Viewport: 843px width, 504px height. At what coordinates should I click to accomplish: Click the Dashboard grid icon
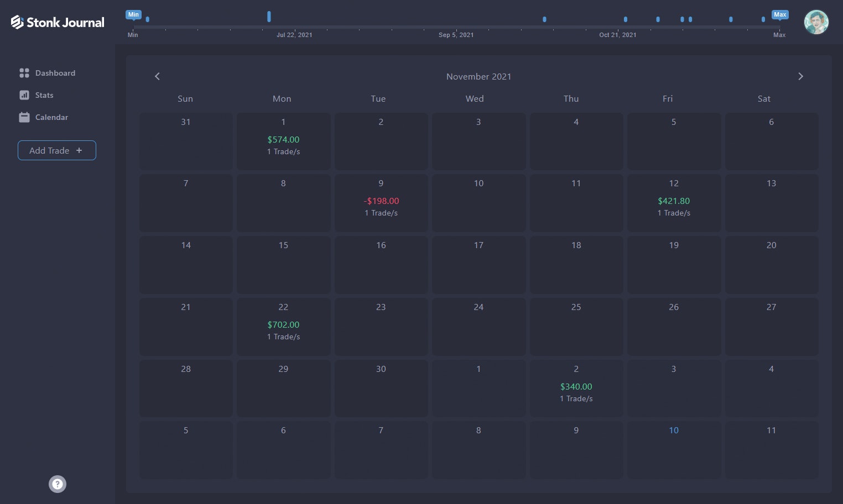(24, 73)
